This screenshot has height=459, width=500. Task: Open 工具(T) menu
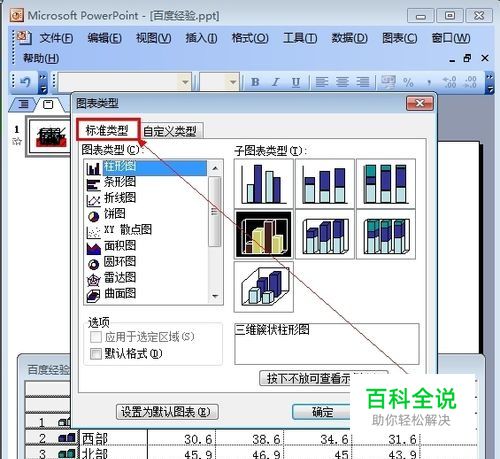(300, 38)
